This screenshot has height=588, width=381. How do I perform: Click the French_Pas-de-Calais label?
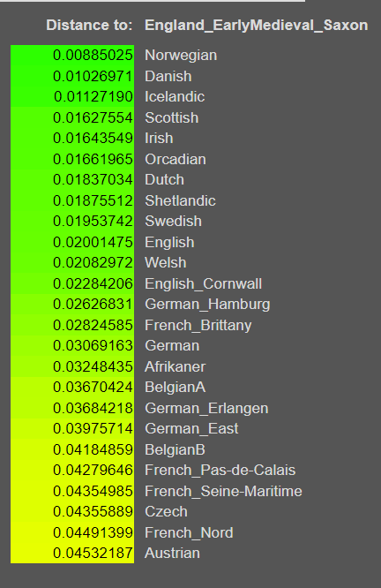pos(220,471)
